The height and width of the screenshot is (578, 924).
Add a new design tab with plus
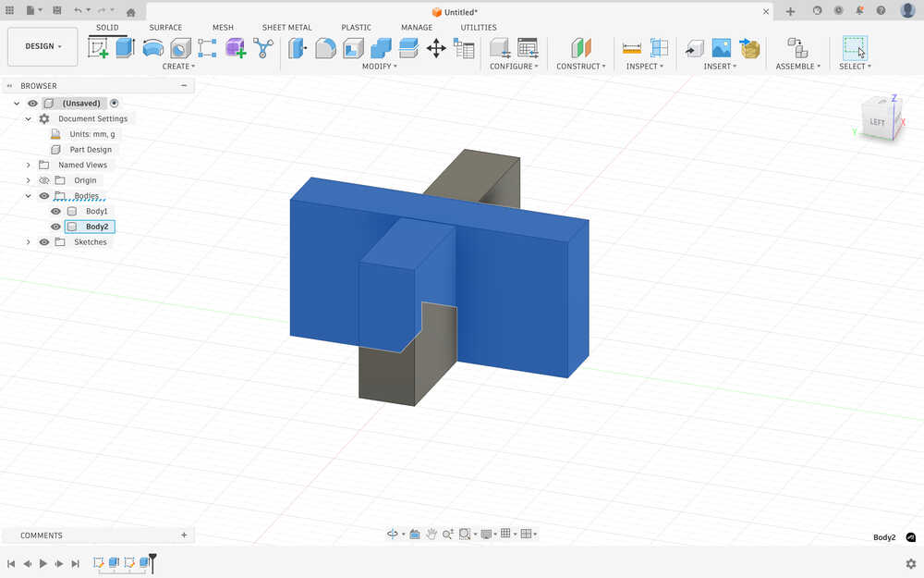point(790,11)
